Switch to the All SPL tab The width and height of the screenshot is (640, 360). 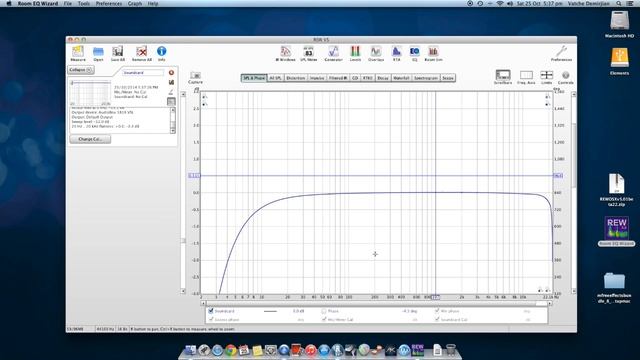pos(276,78)
